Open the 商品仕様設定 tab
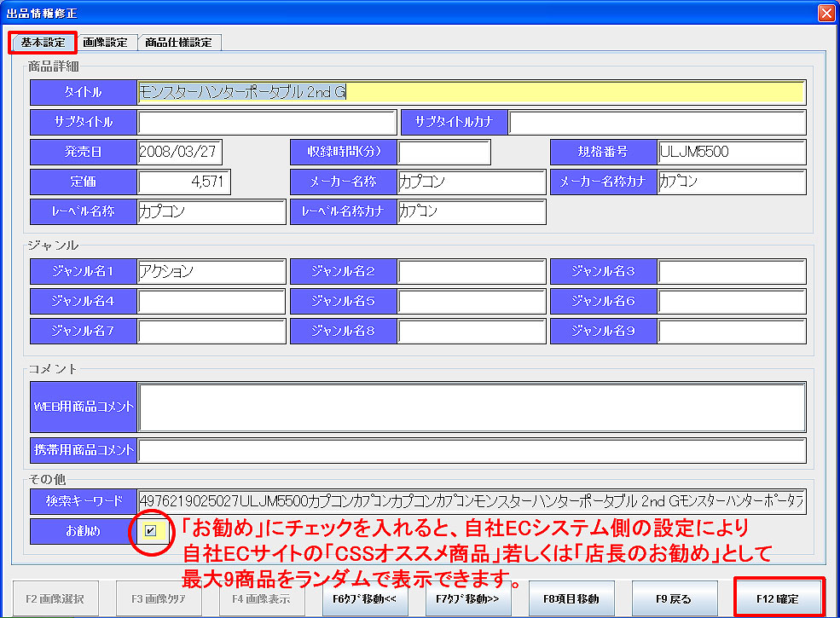 pos(178,43)
